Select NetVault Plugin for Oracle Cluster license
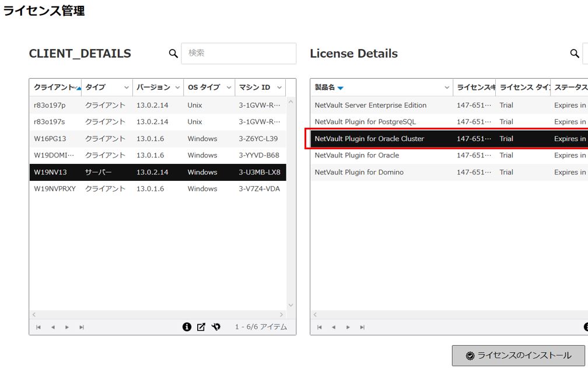The image size is (588, 368). [x=449, y=139]
